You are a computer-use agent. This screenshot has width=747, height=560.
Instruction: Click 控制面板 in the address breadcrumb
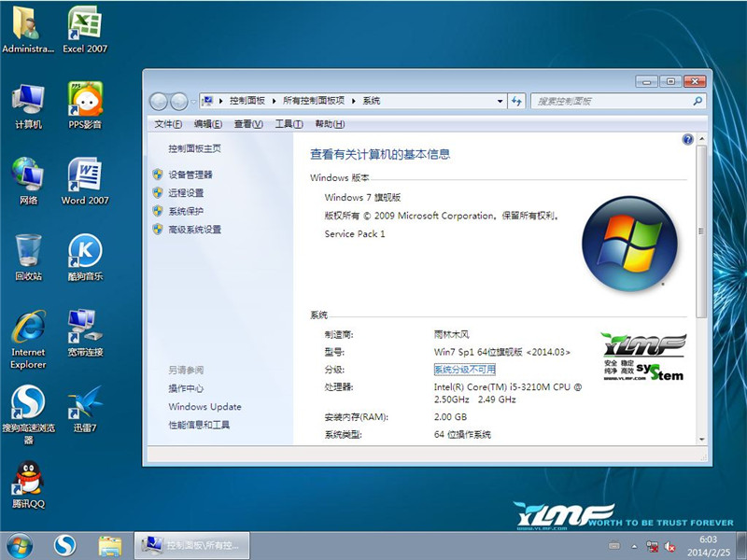coord(247,101)
